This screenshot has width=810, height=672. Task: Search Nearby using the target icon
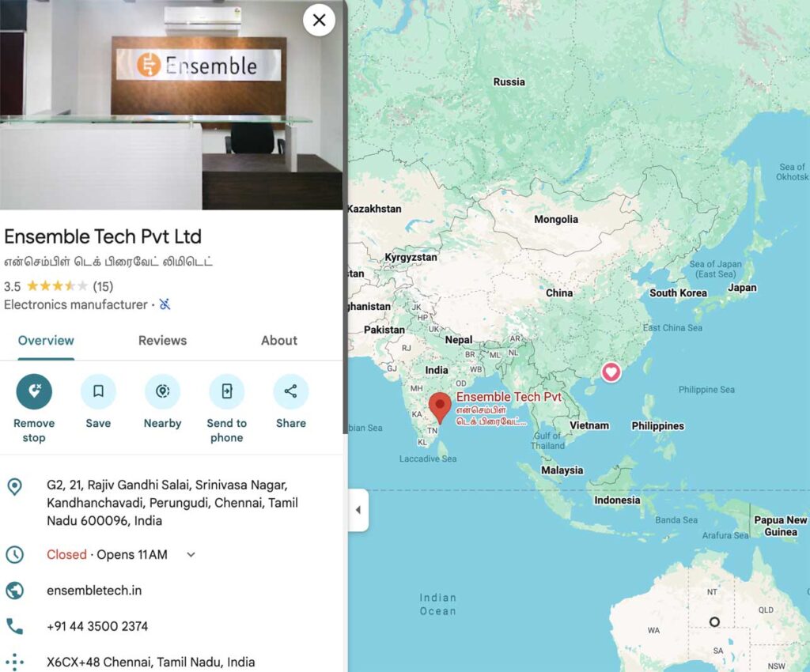tap(163, 391)
